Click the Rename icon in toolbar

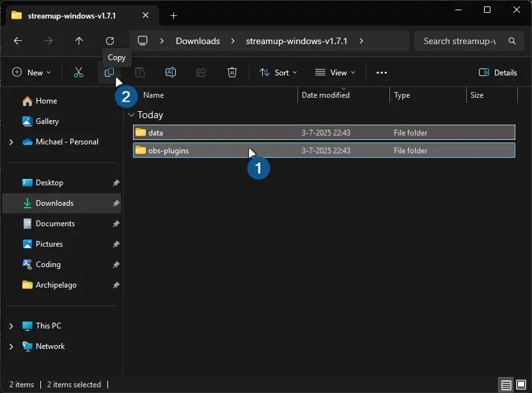(x=171, y=73)
